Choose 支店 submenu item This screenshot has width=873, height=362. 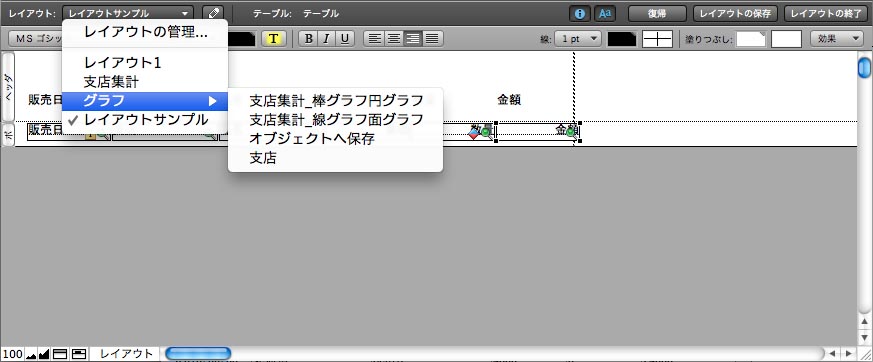tap(336, 158)
